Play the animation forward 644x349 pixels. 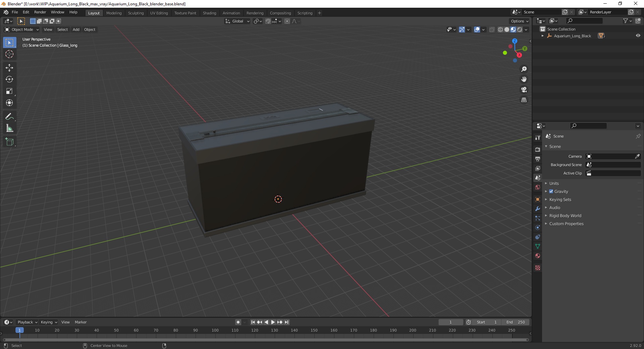273,322
